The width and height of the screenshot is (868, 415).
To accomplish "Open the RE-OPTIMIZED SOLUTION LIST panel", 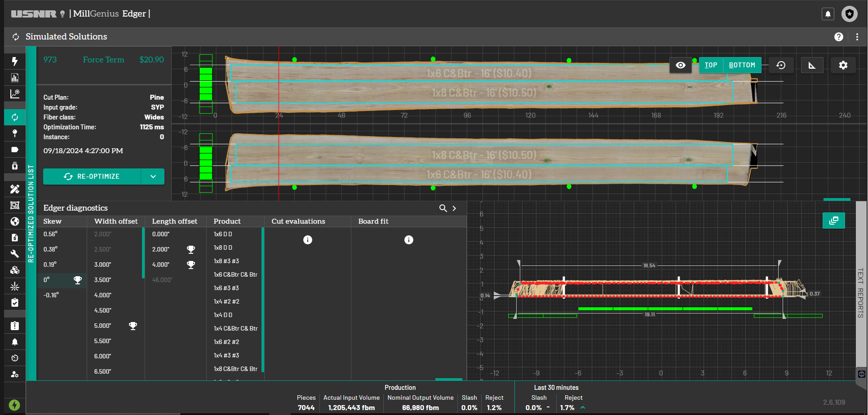I will coord(31,213).
